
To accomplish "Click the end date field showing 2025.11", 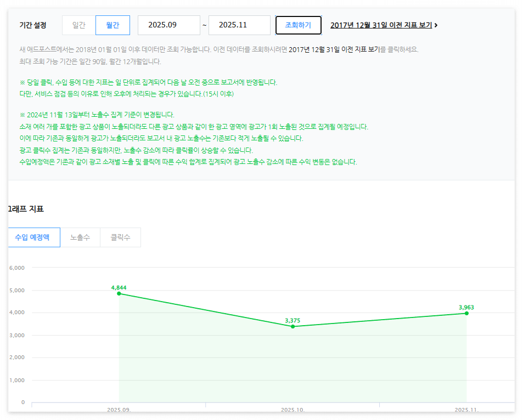I will pyautogui.click(x=239, y=25).
